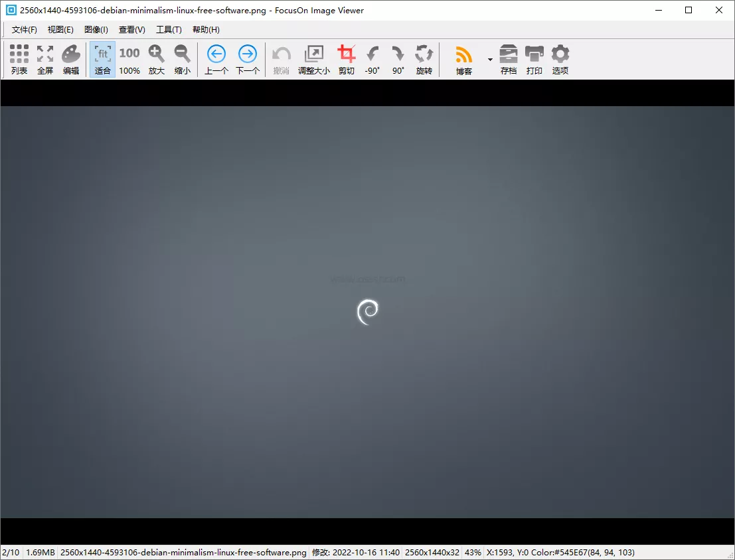Click the 1.69MB file size in status bar
The width and height of the screenshot is (735, 560).
(x=41, y=553)
